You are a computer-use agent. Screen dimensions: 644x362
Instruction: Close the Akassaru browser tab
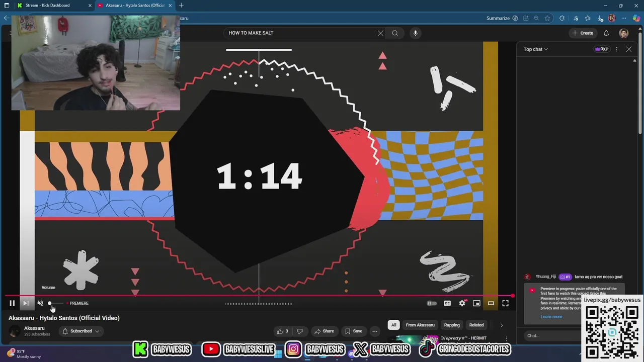click(x=170, y=5)
